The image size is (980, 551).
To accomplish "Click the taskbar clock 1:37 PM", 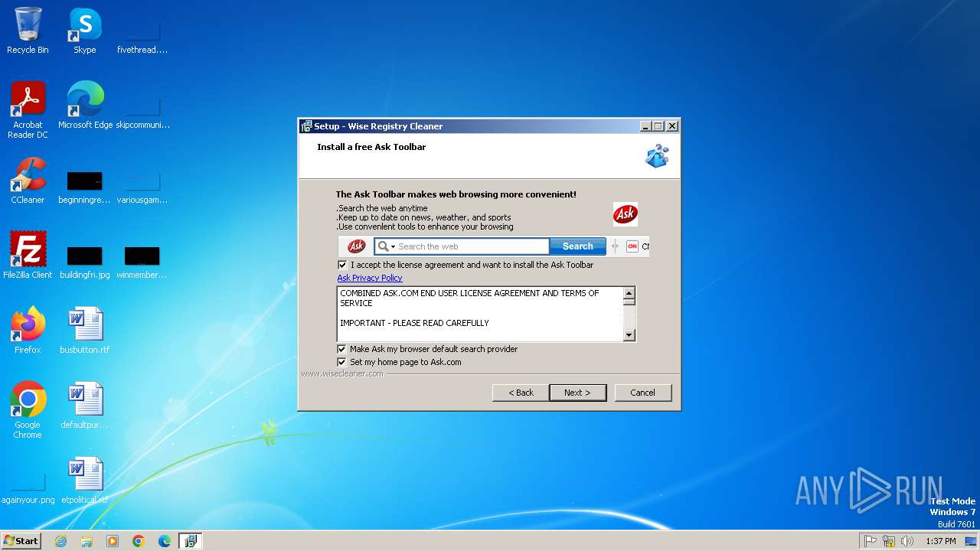I will tap(941, 541).
